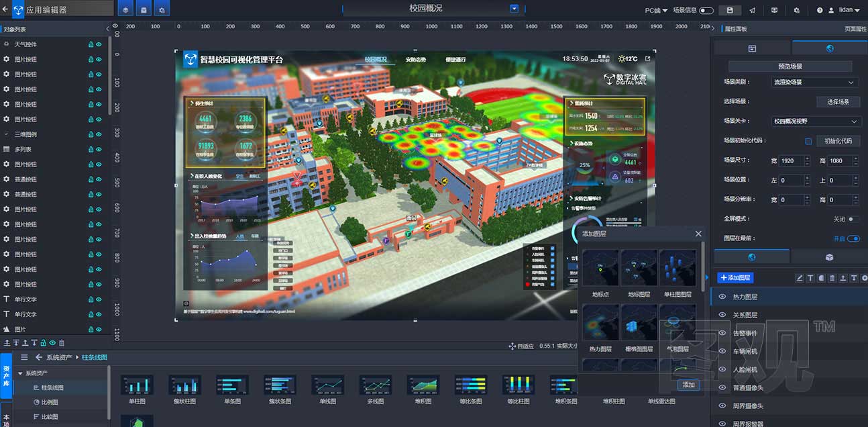Turn off the 图层在最前 switch

(853, 238)
